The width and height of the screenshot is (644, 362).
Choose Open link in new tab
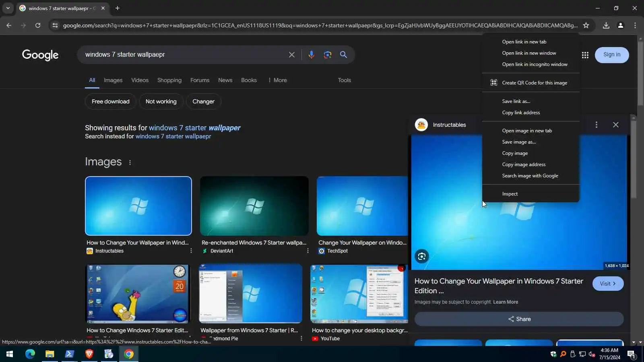(531, 42)
